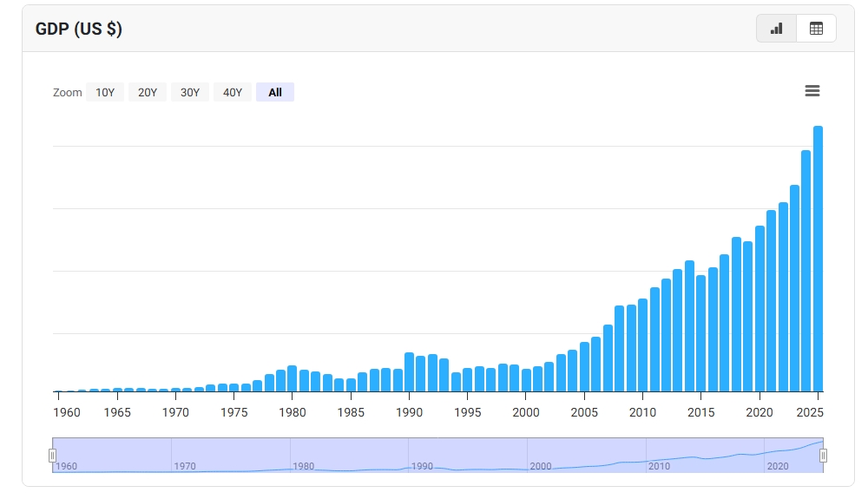
Task: Click navigator timeline near 2010 label
Action: click(659, 466)
